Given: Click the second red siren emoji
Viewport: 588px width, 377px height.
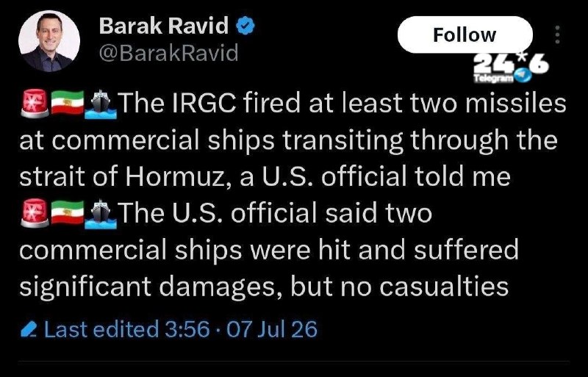Looking at the screenshot, I should click(35, 213).
